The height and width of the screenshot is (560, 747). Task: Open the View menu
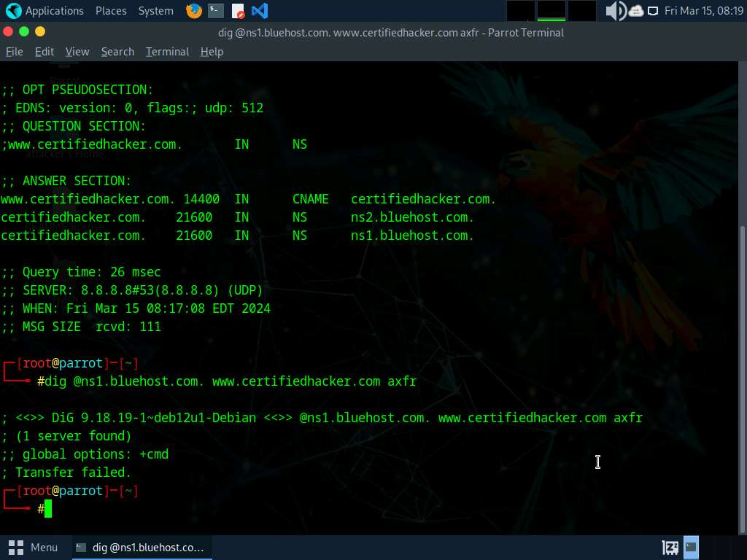point(77,52)
